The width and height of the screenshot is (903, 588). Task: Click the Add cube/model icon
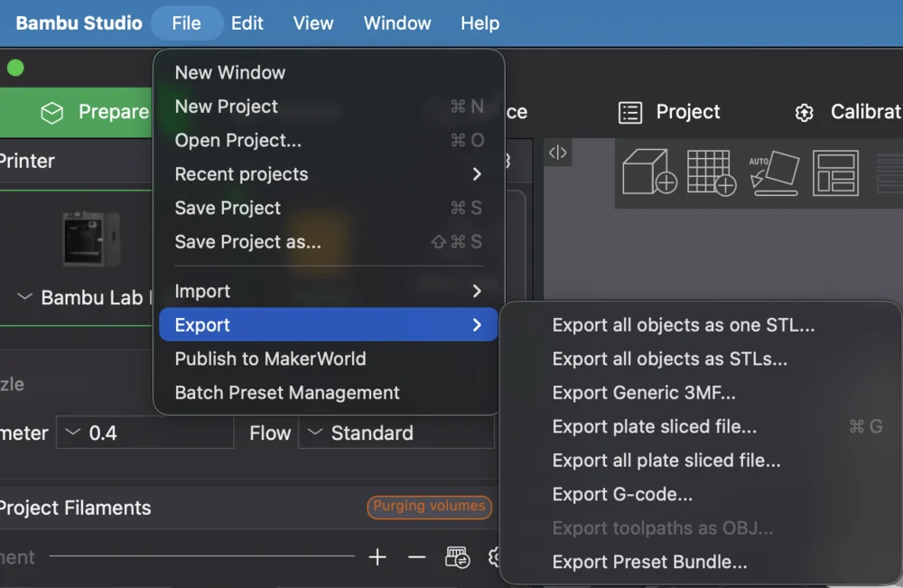(x=649, y=173)
